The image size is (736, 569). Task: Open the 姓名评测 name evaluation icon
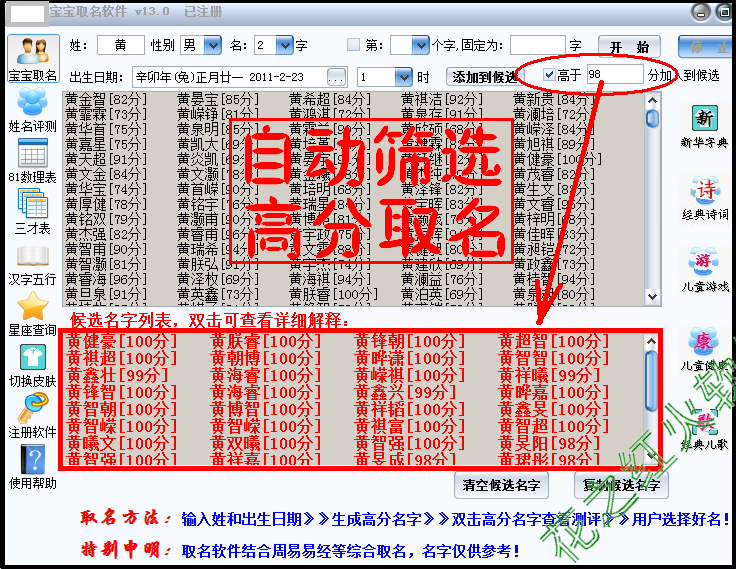[x=32, y=110]
